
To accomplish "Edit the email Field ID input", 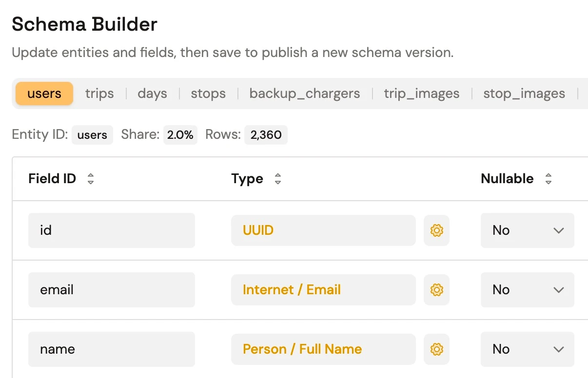I will pos(112,290).
